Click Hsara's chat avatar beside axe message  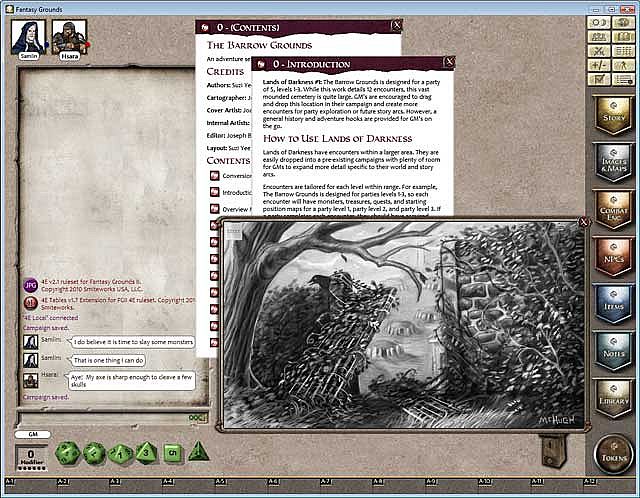(31, 380)
